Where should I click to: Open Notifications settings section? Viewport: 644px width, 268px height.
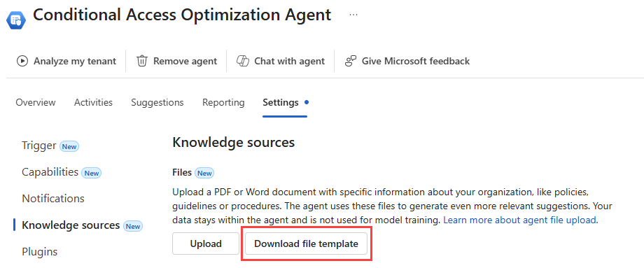53,199
